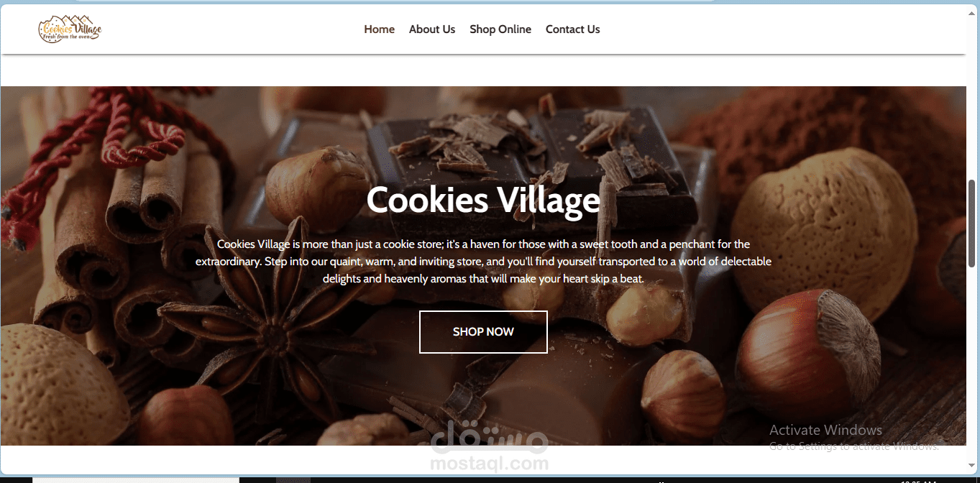Open the Home page link
The image size is (980, 483).
(379, 29)
